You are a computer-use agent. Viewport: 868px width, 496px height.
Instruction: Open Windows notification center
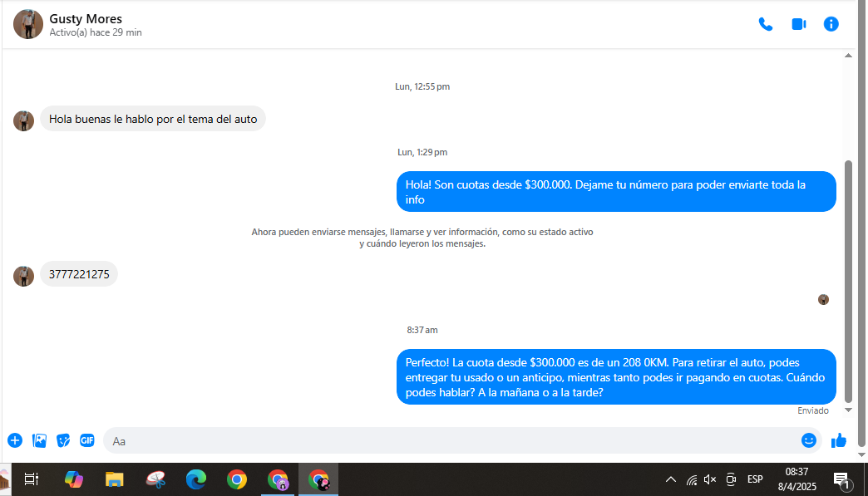pyautogui.click(x=841, y=479)
